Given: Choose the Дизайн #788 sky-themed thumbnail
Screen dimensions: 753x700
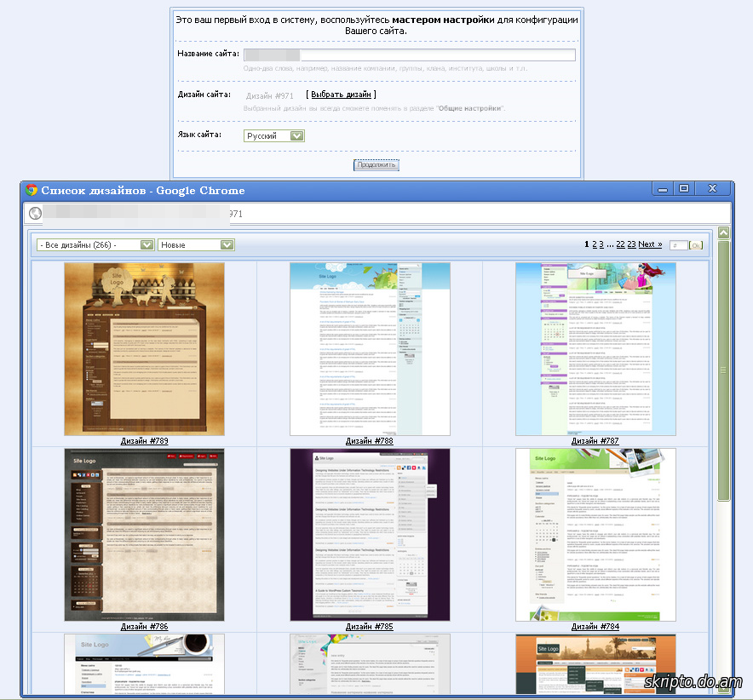Looking at the screenshot, I should click(x=370, y=348).
